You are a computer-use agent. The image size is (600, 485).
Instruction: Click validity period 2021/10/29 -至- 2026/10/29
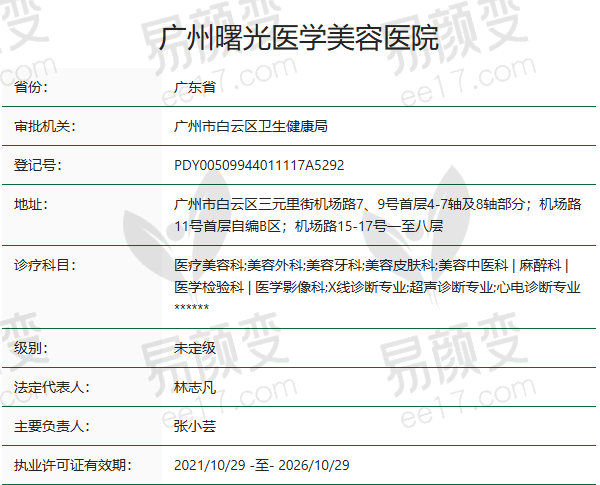[x=262, y=465]
